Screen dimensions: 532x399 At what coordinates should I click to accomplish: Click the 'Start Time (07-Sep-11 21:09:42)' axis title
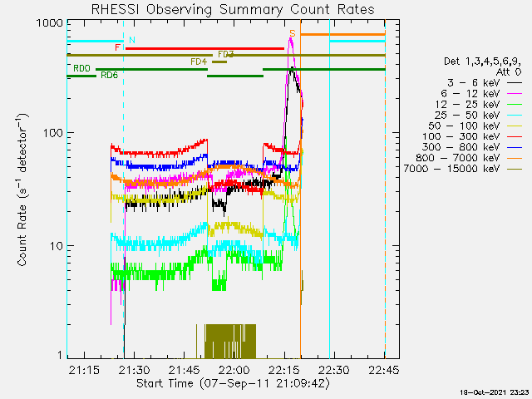coord(233,384)
